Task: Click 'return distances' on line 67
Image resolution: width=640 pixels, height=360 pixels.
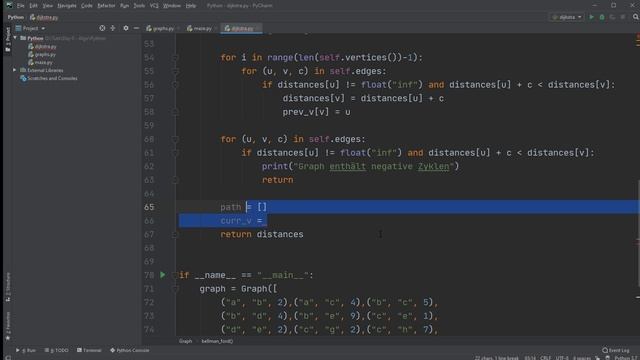Action: pyautogui.click(x=262, y=234)
